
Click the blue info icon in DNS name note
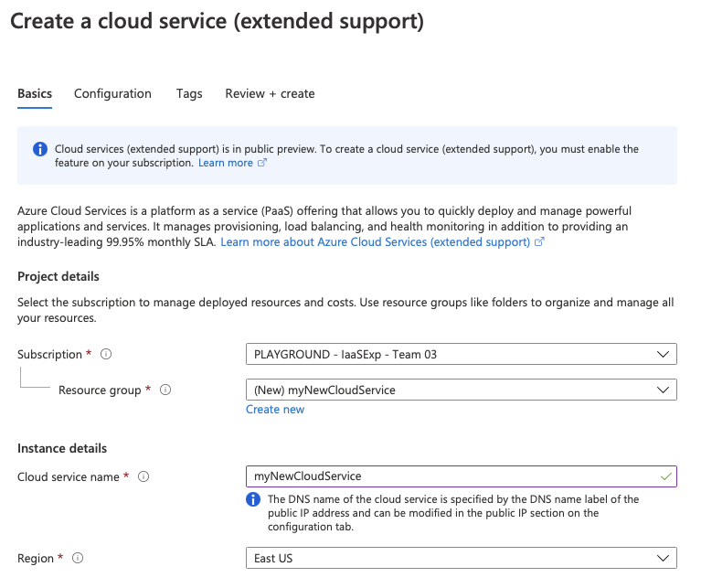tap(253, 500)
